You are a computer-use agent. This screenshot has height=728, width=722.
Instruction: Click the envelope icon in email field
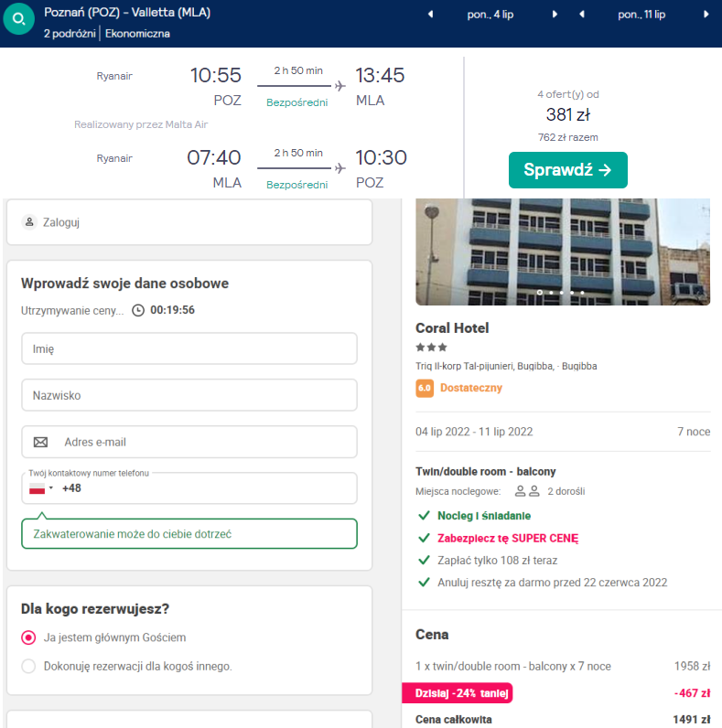(40, 442)
